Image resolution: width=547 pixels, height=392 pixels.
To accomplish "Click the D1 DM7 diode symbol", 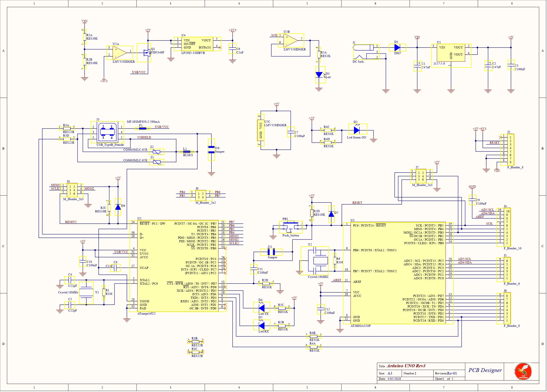I will pos(397,48).
